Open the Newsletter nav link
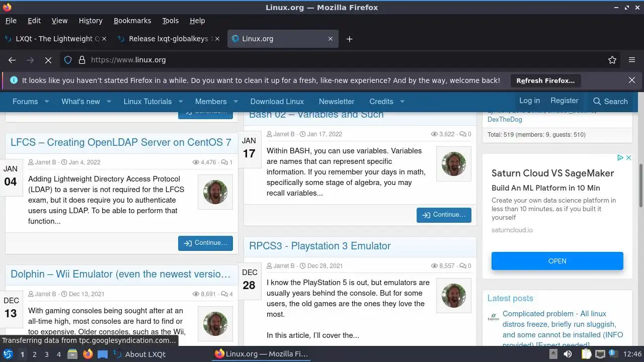This screenshot has height=362, width=644. click(x=337, y=102)
